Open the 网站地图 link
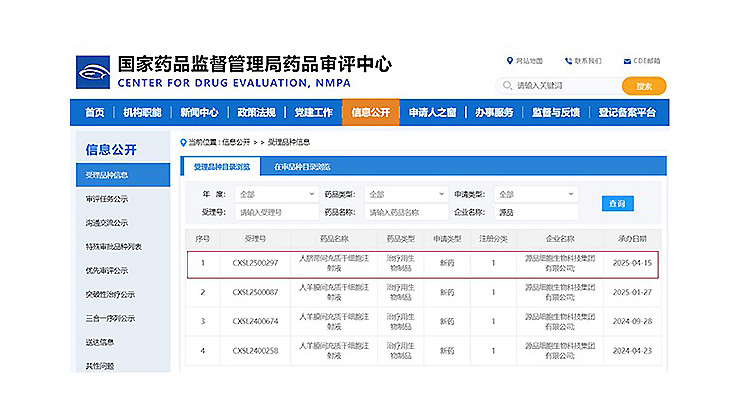 point(529,61)
